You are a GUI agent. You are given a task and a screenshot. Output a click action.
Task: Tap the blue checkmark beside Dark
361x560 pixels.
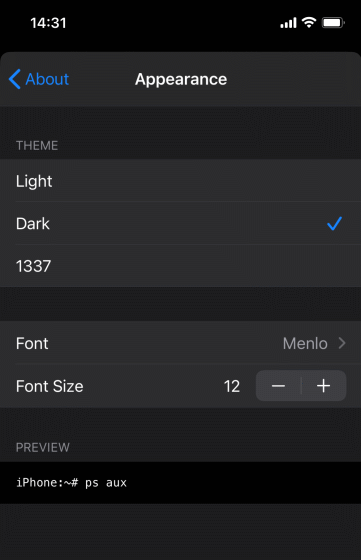[x=334, y=224]
